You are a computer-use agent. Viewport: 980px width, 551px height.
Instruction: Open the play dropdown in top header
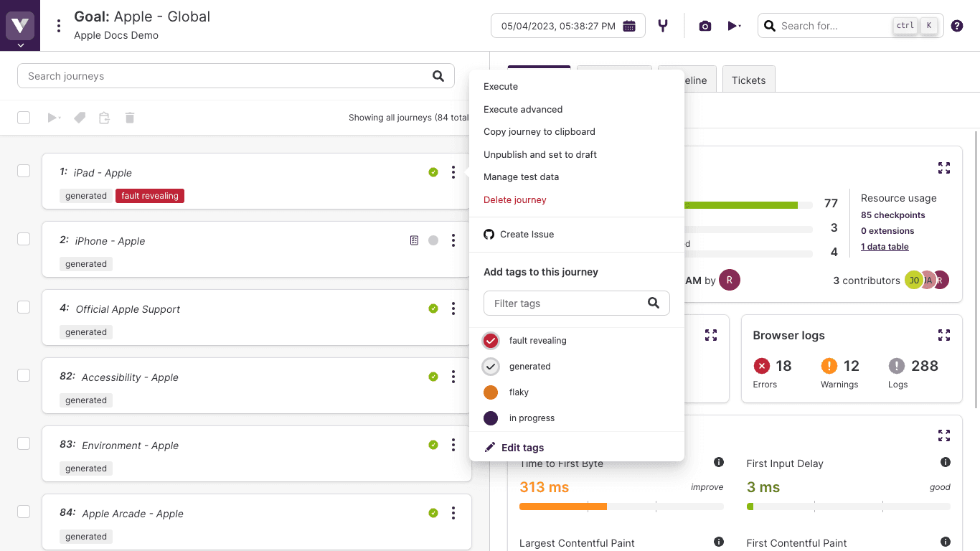pos(734,26)
